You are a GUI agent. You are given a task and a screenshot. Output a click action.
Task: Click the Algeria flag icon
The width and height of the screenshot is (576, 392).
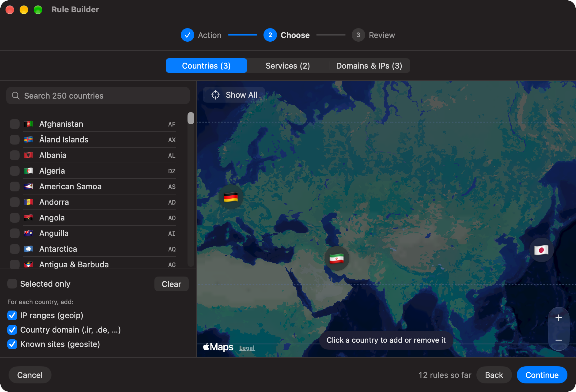[28, 171]
